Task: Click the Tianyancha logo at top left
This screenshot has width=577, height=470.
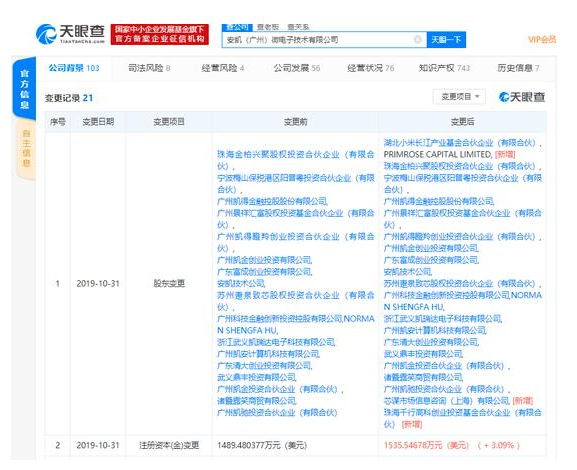Action: (70, 33)
